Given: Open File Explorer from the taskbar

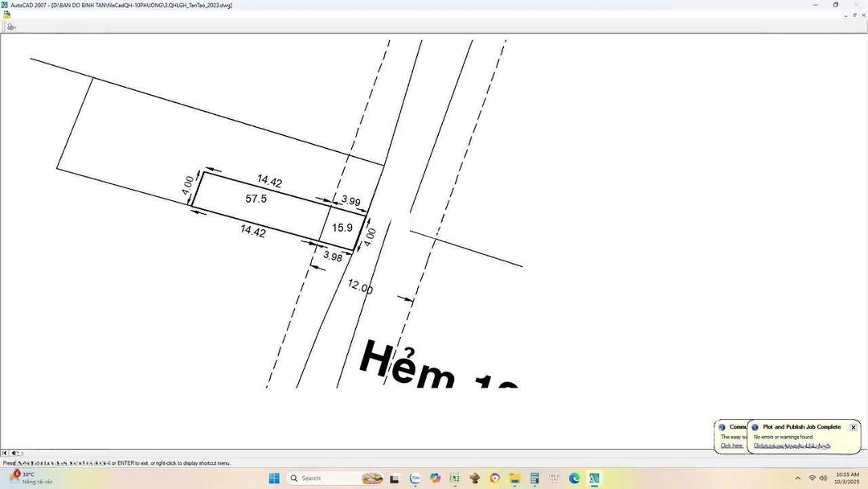Looking at the screenshot, I should [514, 479].
